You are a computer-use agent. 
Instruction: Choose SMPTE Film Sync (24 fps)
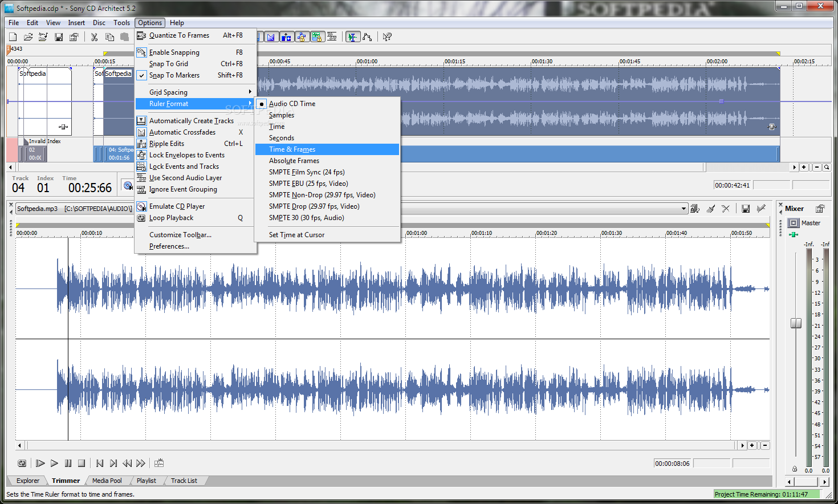tap(327, 172)
